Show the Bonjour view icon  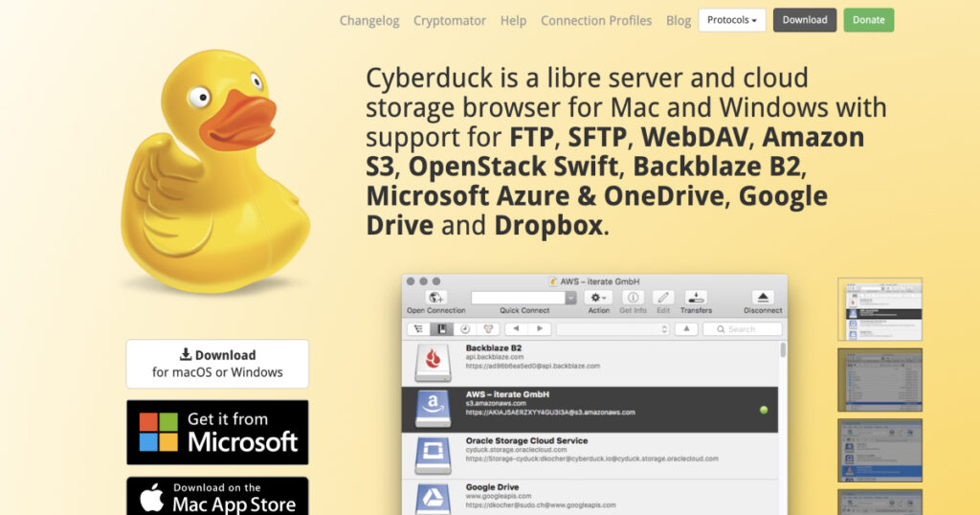coord(488,328)
